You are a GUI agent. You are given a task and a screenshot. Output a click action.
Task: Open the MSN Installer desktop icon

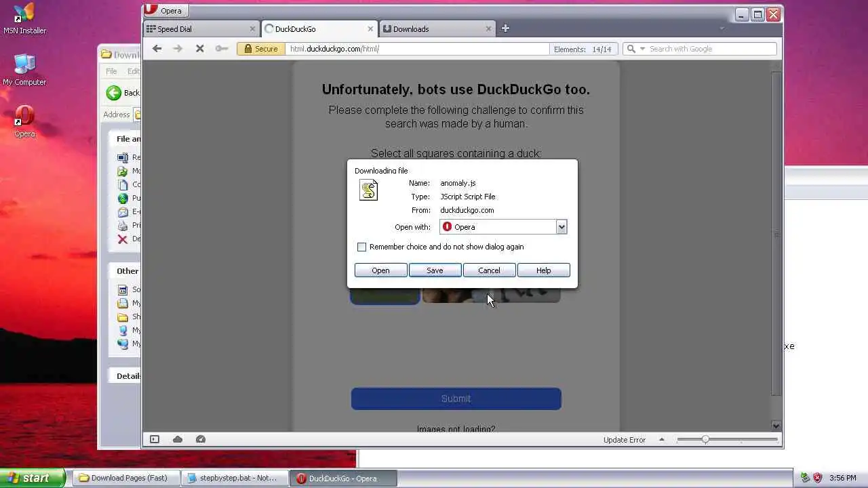pyautogui.click(x=24, y=18)
